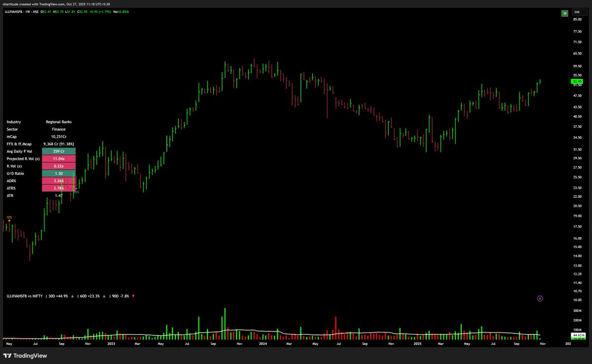The width and height of the screenshot is (592, 364).
Task: Click the 40.50 price axis label
Action: coord(576,116)
